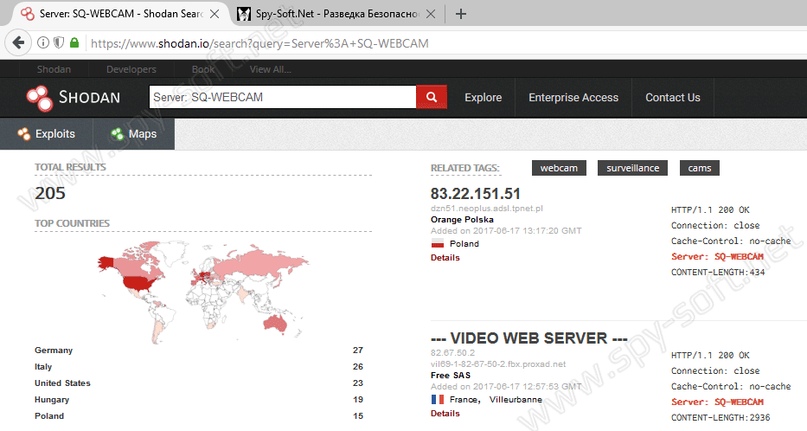
Task: Click the red search magnifier button
Action: [431, 97]
